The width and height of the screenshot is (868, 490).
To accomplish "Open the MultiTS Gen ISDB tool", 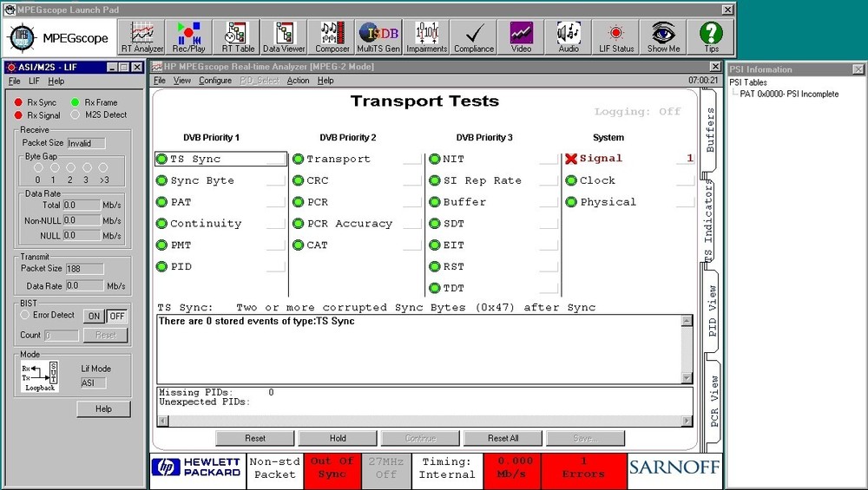I will pos(378,37).
